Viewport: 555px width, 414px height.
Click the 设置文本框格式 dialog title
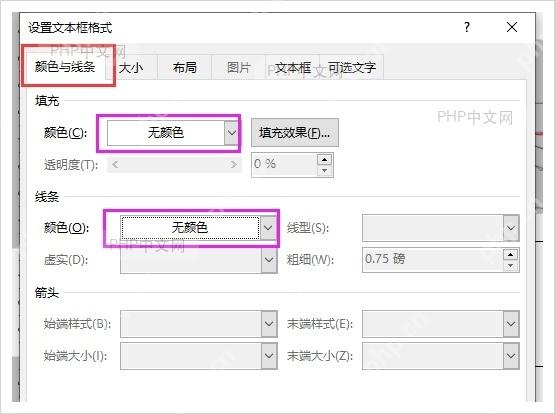(x=70, y=28)
